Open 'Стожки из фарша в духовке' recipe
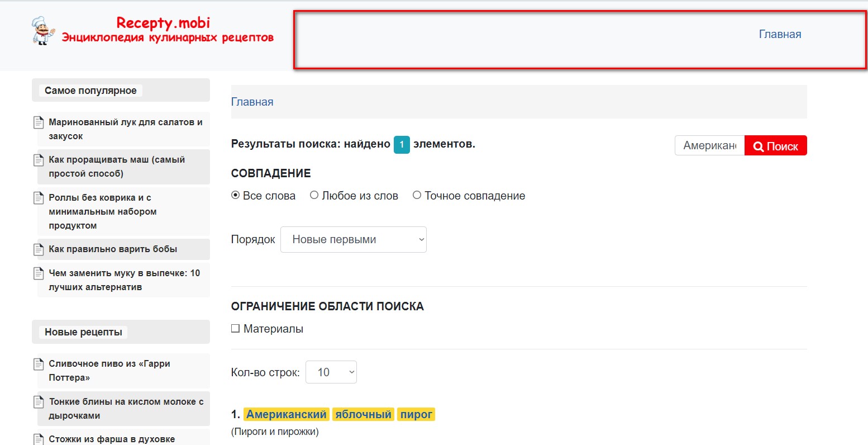Image resolution: width=868 pixels, height=445 pixels. (x=112, y=439)
